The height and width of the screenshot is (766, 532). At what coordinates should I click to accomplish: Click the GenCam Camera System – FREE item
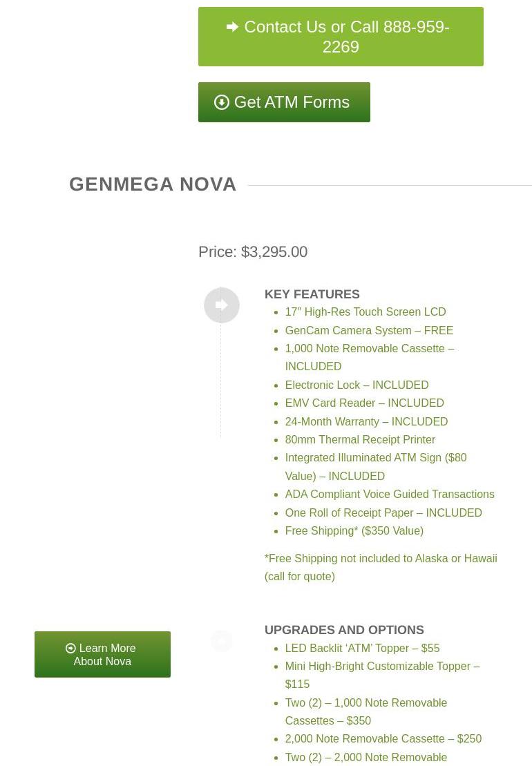tap(369, 330)
